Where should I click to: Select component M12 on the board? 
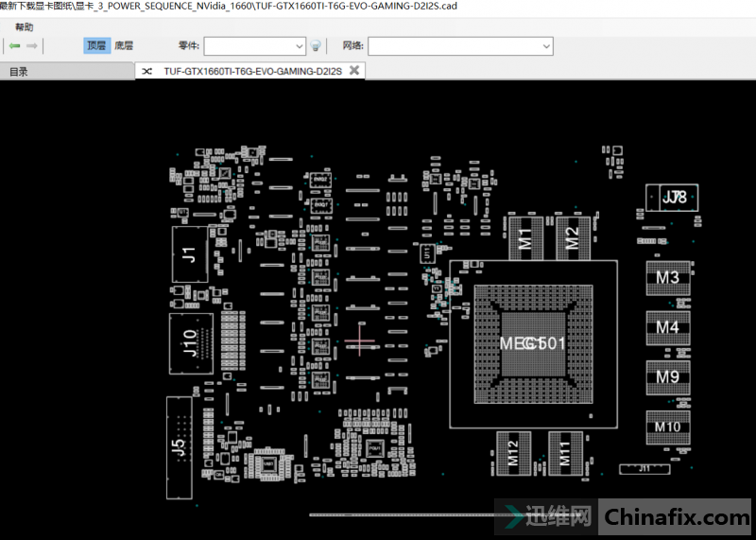click(x=512, y=454)
